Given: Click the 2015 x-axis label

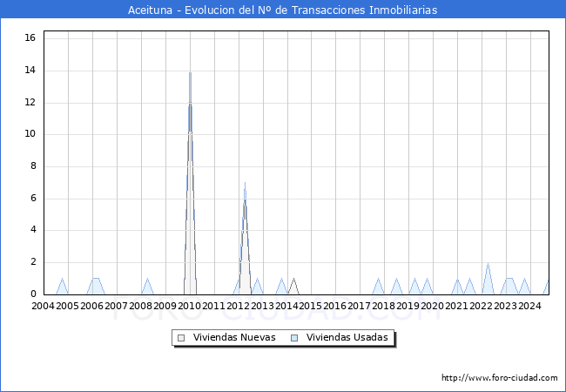Looking at the screenshot, I should pyautogui.click(x=311, y=306).
